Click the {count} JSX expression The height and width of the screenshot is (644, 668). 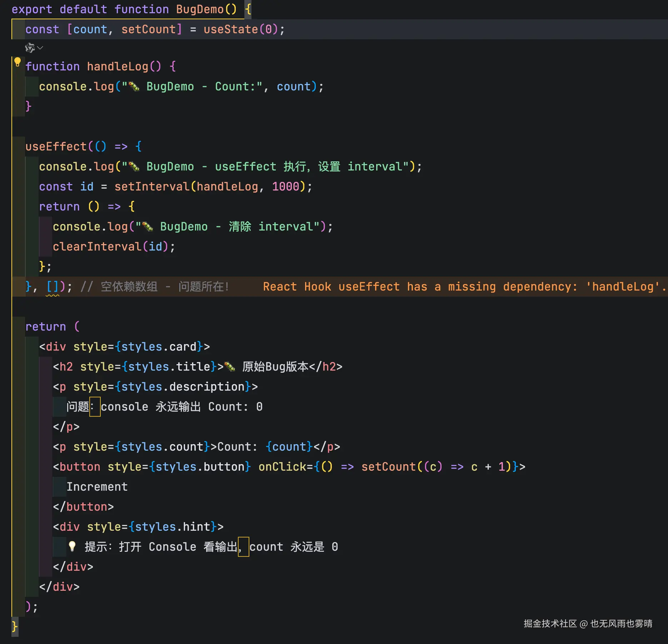[x=289, y=447]
